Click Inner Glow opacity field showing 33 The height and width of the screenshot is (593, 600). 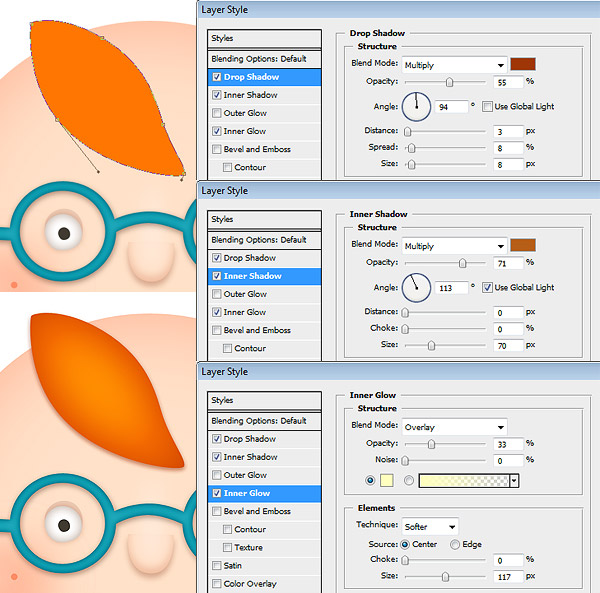[x=508, y=444]
